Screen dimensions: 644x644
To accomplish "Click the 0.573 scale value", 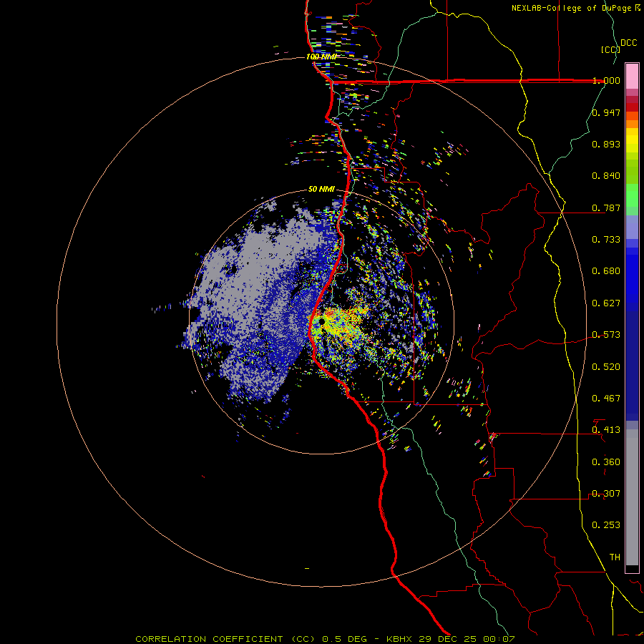I will (x=606, y=335).
